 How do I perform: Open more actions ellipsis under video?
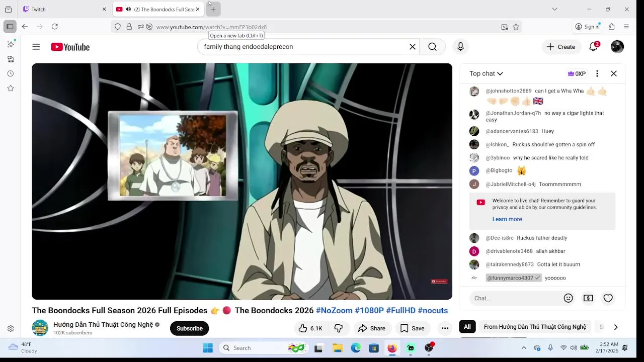click(445, 328)
